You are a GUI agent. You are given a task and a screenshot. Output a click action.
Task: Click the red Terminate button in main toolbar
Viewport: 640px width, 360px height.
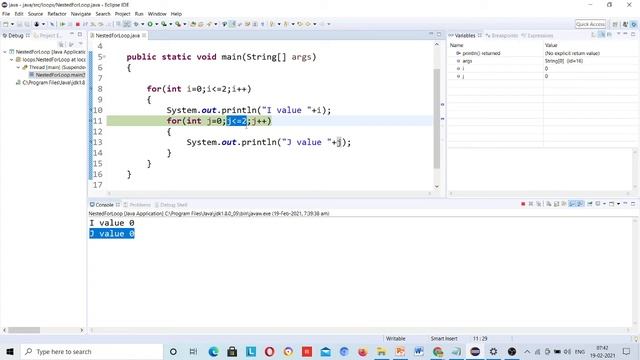click(x=78, y=24)
